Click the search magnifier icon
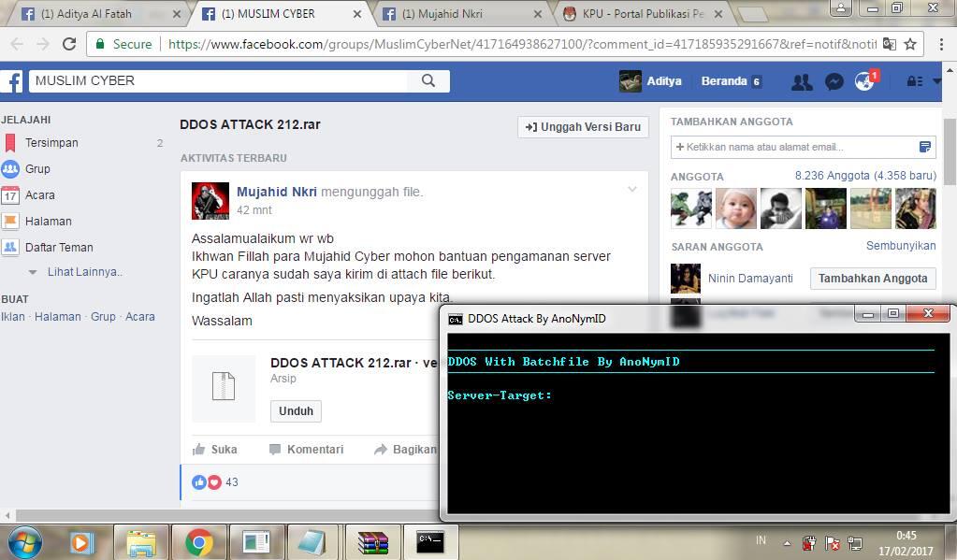The width and height of the screenshot is (957, 560). [428, 80]
